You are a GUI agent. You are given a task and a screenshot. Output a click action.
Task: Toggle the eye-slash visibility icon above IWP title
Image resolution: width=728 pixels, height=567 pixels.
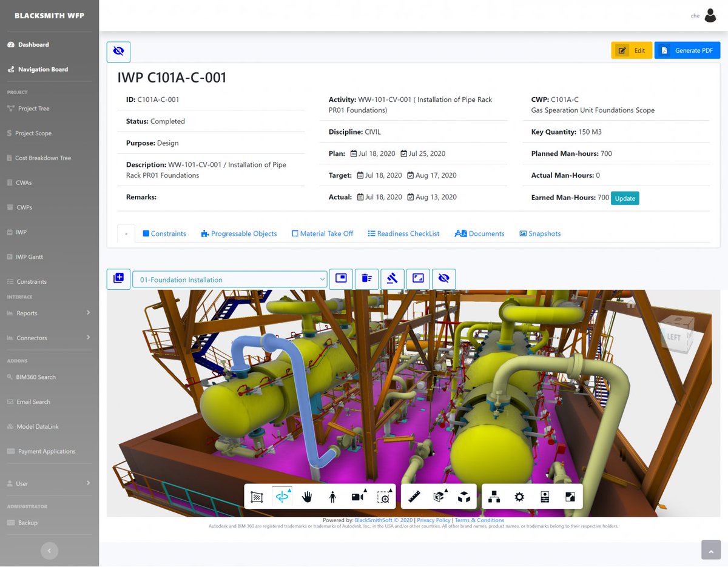tap(118, 52)
